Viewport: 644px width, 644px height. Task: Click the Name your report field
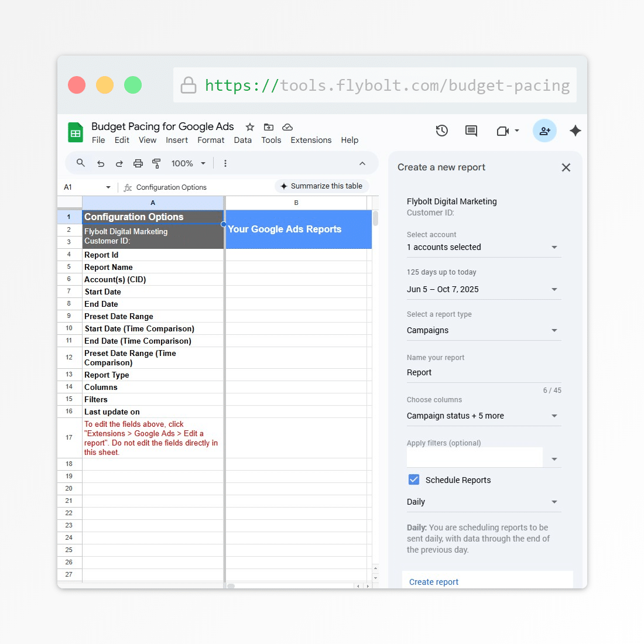[483, 372]
